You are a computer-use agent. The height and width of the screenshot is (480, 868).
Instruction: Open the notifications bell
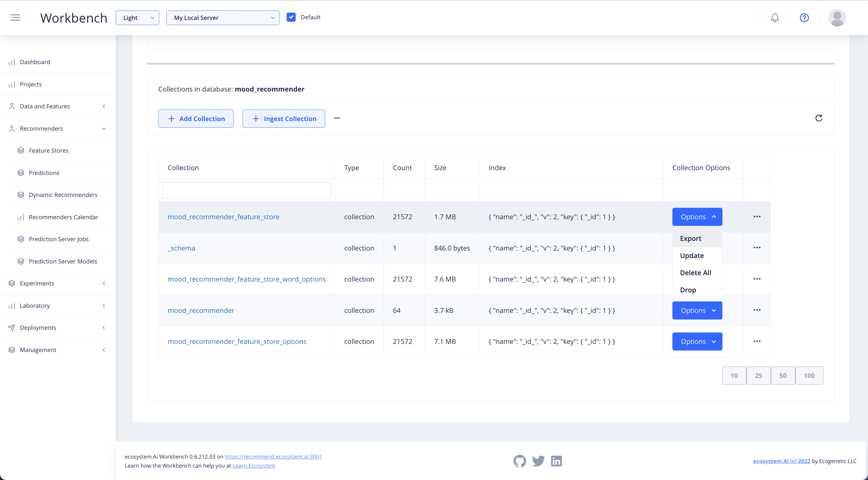[775, 17]
